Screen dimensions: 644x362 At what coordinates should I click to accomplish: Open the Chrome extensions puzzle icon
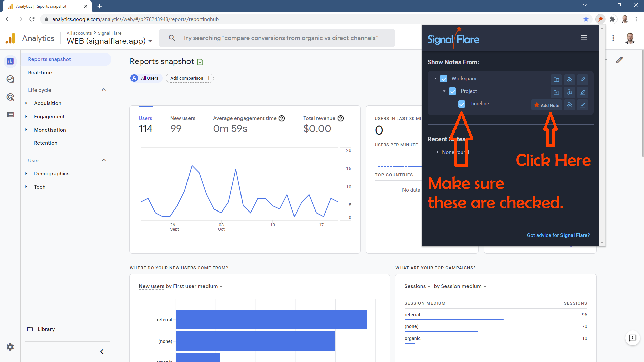click(x=612, y=19)
